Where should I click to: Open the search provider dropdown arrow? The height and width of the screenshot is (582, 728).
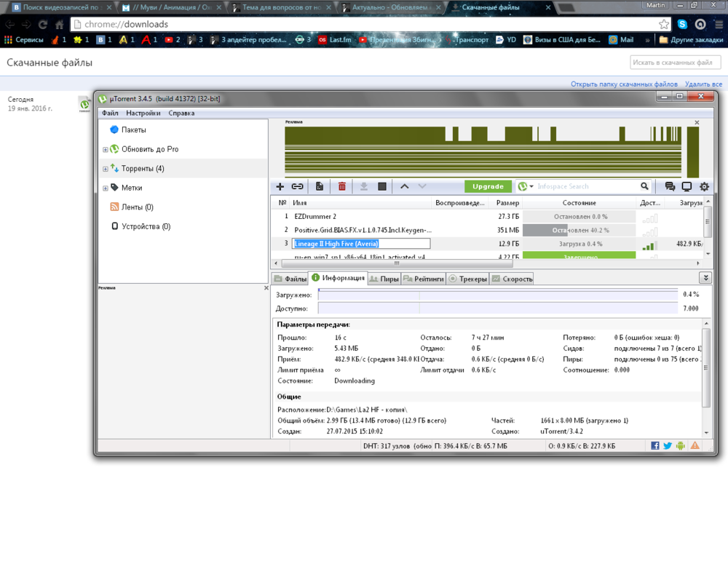click(531, 187)
